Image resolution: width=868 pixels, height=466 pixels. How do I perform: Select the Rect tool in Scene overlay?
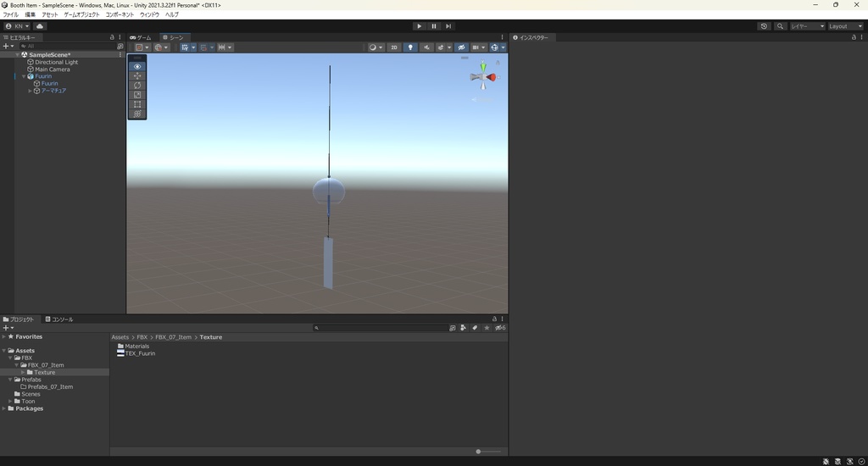(x=137, y=104)
